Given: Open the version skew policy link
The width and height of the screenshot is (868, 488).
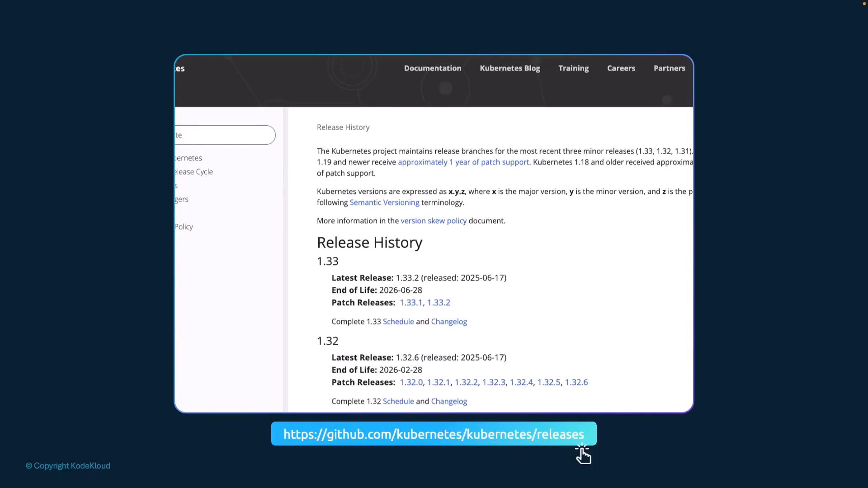Looking at the screenshot, I should [x=434, y=221].
